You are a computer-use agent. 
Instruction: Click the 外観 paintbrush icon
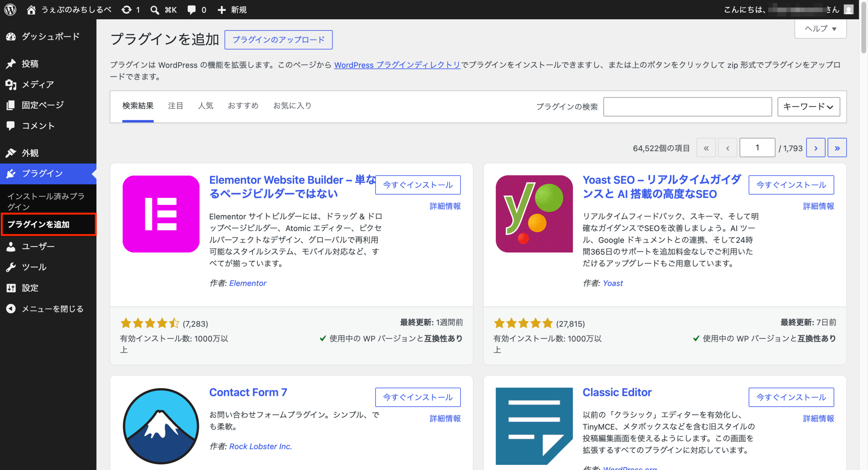coord(11,153)
